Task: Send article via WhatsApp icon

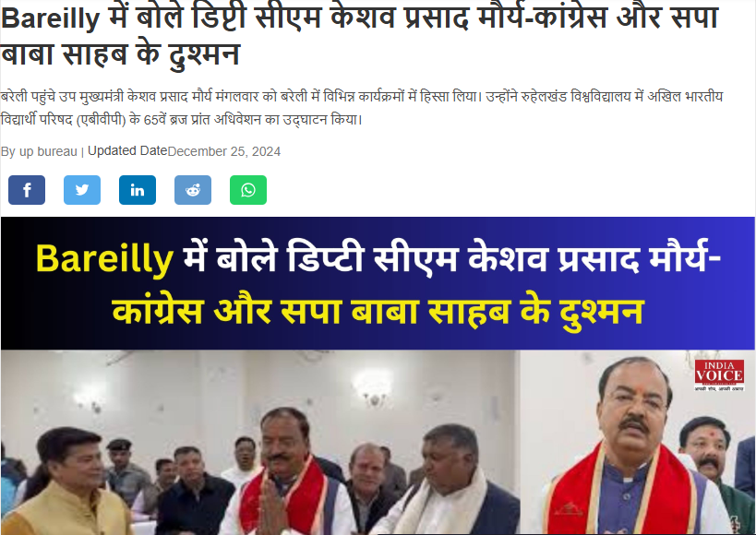Action: click(x=248, y=190)
